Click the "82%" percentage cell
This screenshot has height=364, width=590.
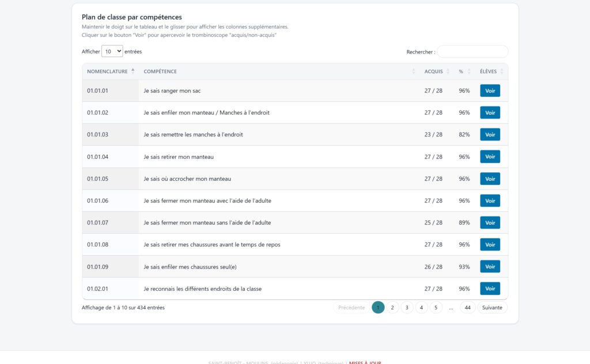click(x=464, y=135)
